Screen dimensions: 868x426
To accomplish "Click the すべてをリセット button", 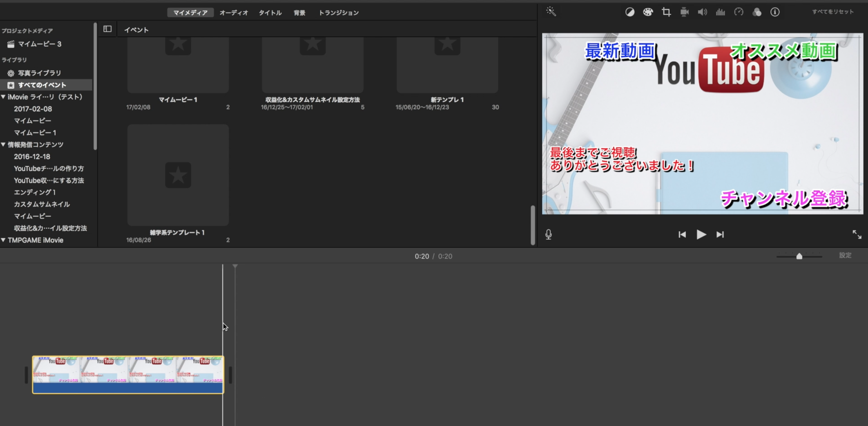I will click(x=833, y=12).
